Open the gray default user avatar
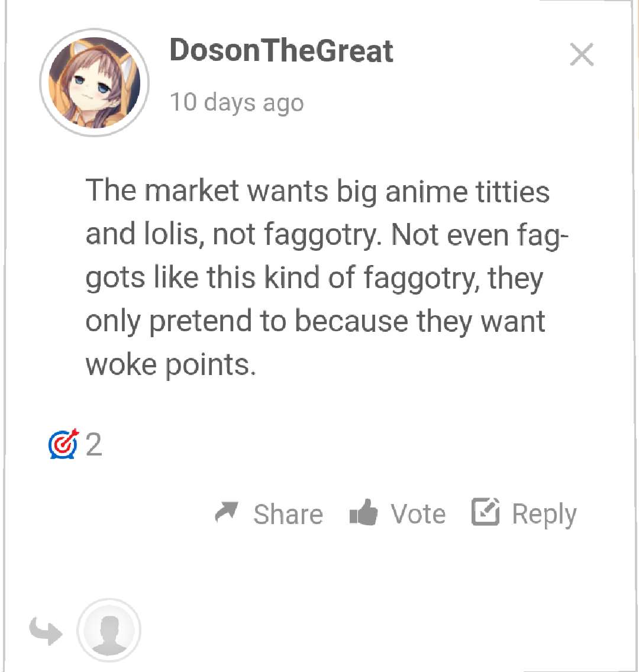Screen dimensions: 639x672 109,631
